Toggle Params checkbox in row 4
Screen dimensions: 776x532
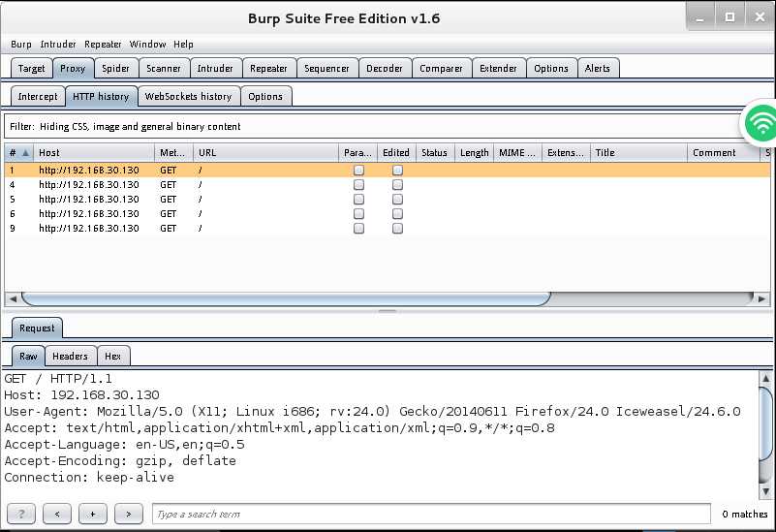click(x=358, y=184)
